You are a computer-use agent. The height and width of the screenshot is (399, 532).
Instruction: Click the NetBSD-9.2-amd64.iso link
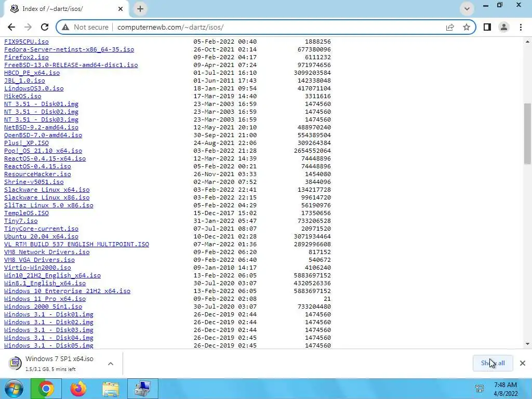pyautogui.click(x=41, y=128)
